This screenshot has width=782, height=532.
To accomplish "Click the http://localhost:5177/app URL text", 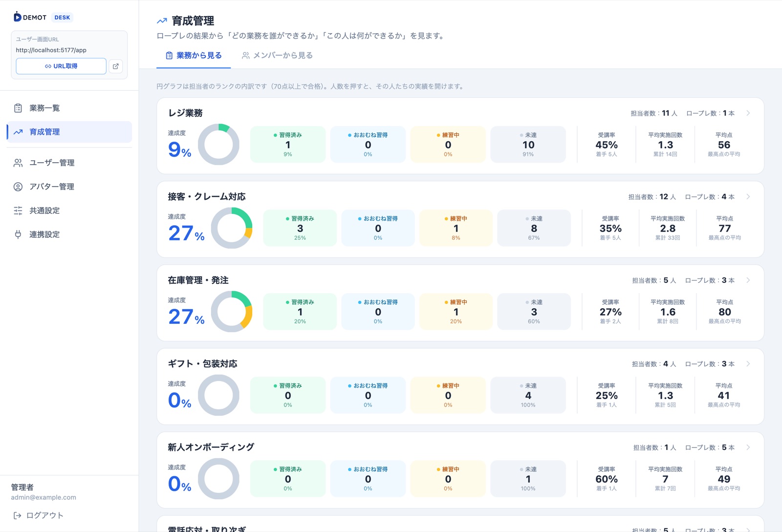I will (51, 50).
